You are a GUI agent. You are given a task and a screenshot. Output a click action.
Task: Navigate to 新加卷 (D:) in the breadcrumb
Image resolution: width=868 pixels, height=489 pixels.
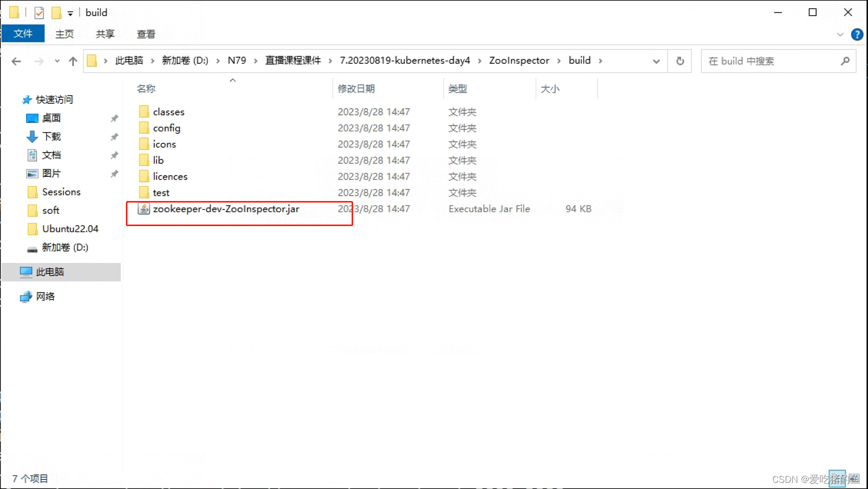[x=185, y=61]
